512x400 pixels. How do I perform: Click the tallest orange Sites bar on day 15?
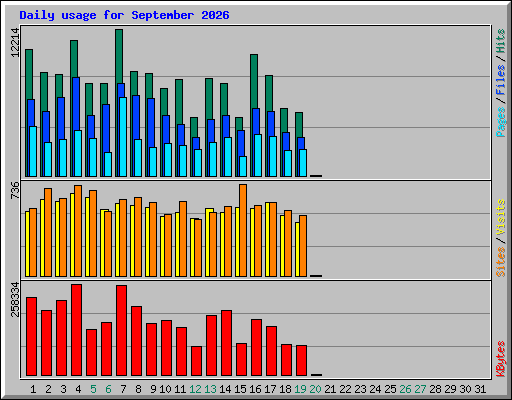(x=243, y=230)
